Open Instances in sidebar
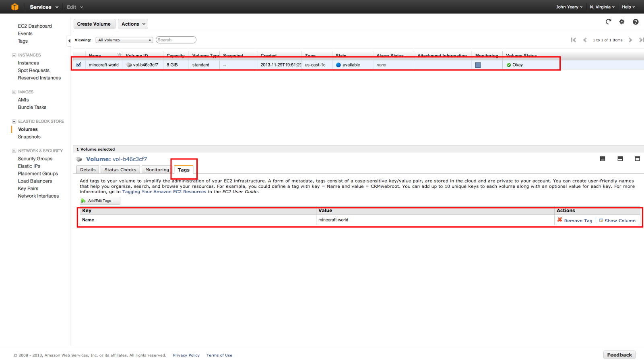The height and width of the screenshot is (360, 644). click(x=28, y=63)
